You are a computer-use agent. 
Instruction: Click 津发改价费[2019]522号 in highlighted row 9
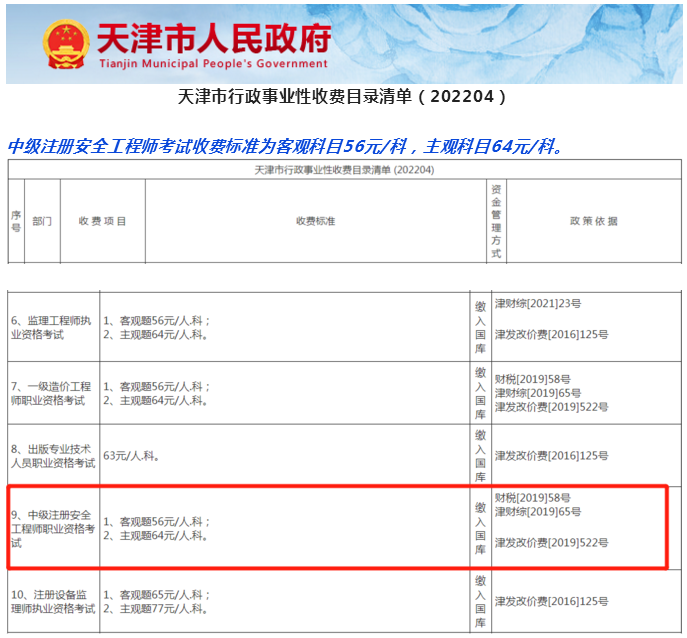(x=551, y=543)
